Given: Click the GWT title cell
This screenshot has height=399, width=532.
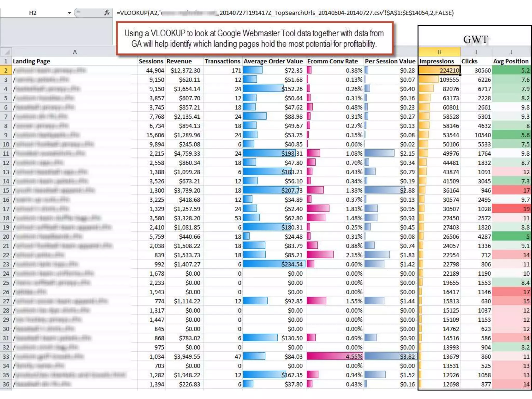Looking at the screenshot, I should click(475, 39).
